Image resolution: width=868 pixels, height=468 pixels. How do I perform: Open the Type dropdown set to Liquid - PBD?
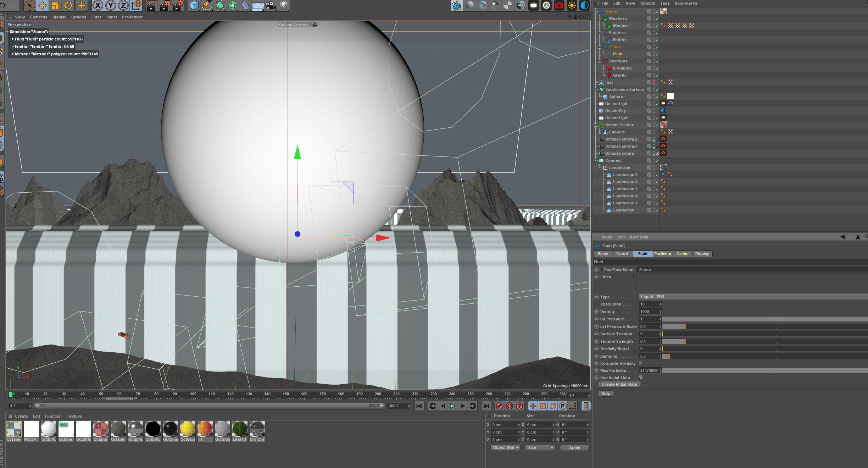point(753,297)
